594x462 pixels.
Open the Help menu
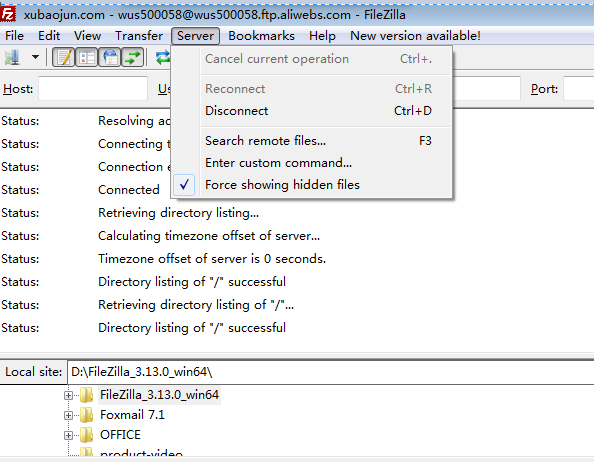tap(322, 36)
